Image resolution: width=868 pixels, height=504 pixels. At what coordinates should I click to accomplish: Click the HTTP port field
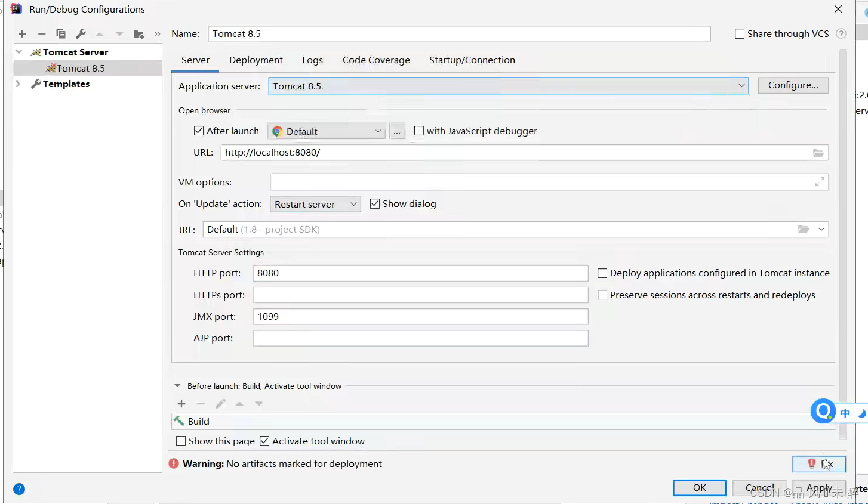pyautogui.click(x=420, y=273)
